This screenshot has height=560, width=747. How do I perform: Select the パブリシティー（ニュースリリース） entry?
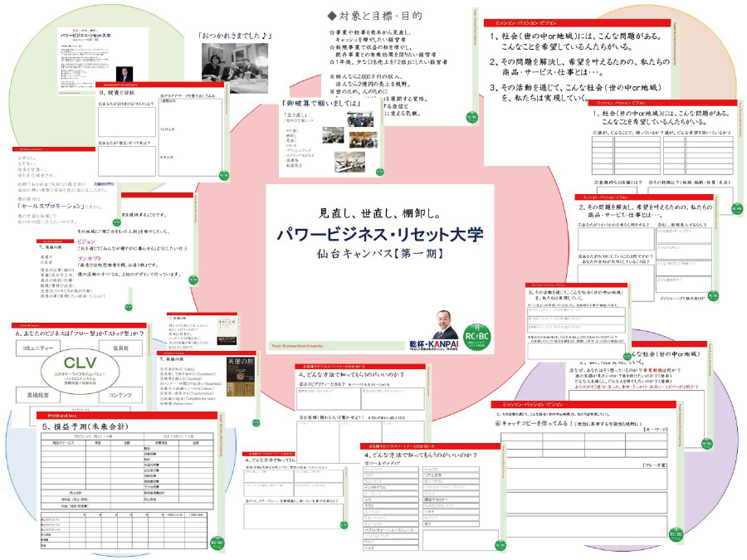click(391, 529)
